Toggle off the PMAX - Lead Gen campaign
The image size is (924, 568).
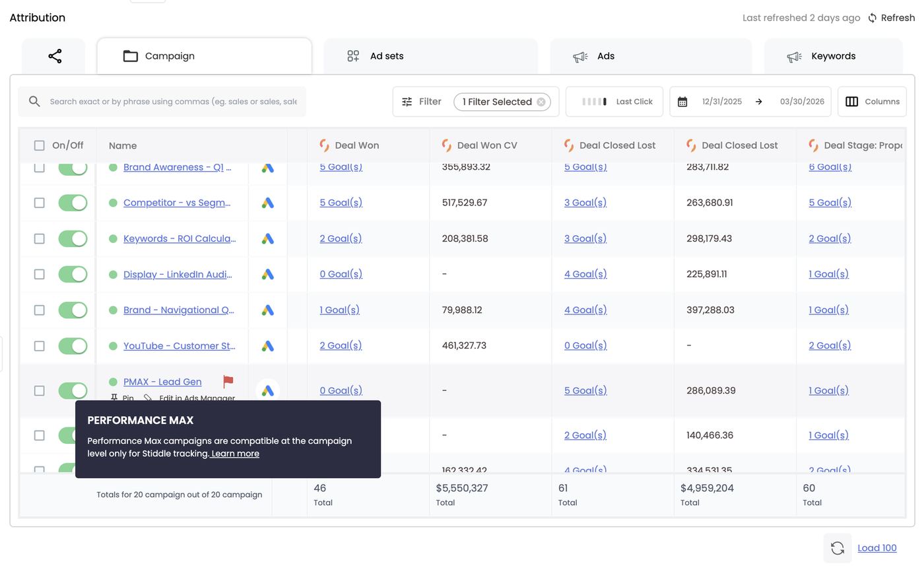73,390
